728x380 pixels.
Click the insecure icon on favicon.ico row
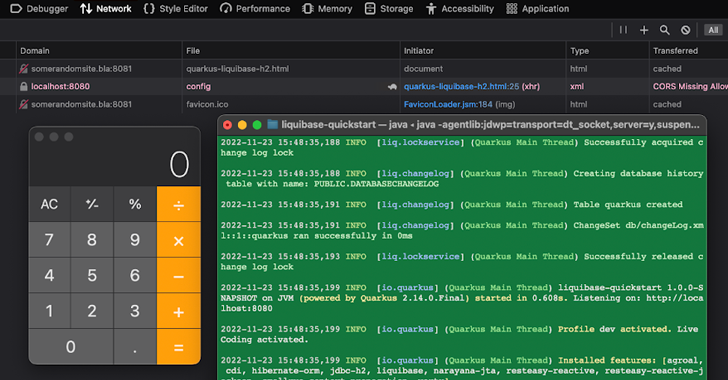click(23, 104)
